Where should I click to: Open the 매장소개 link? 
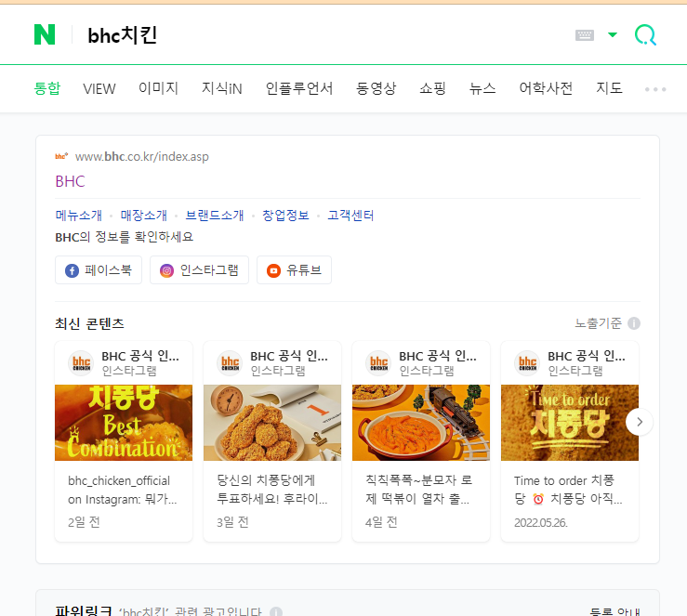[144, 215]
